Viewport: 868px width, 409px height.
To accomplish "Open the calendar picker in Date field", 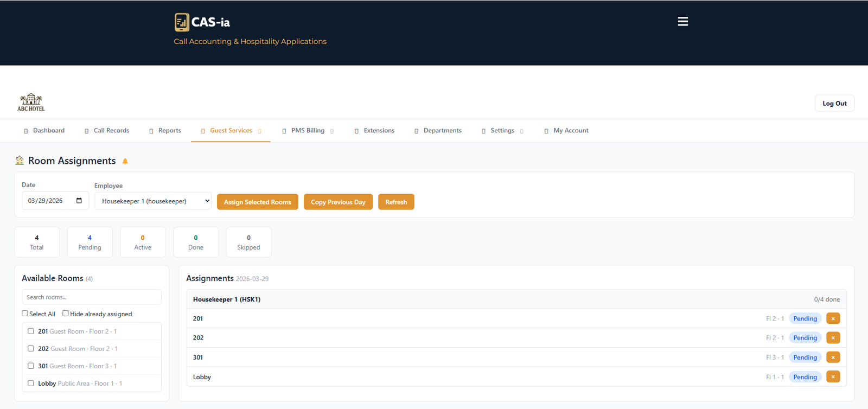I will (79, 201).
